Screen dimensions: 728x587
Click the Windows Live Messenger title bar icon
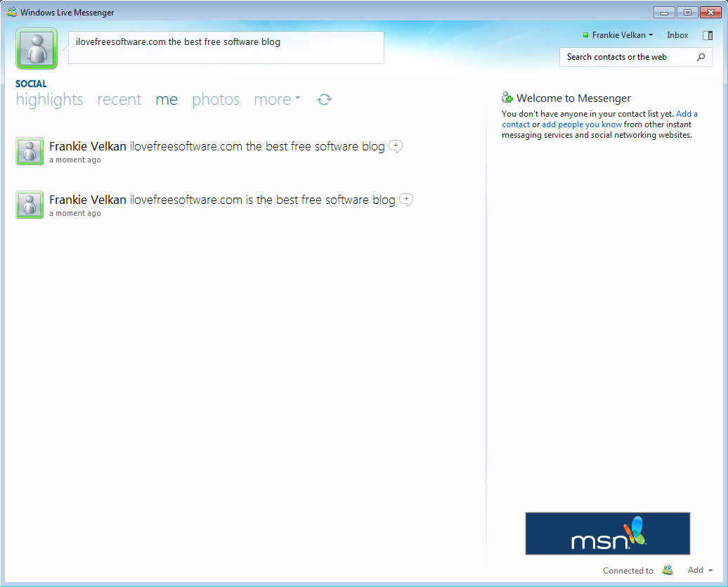[x=12, y=12]
